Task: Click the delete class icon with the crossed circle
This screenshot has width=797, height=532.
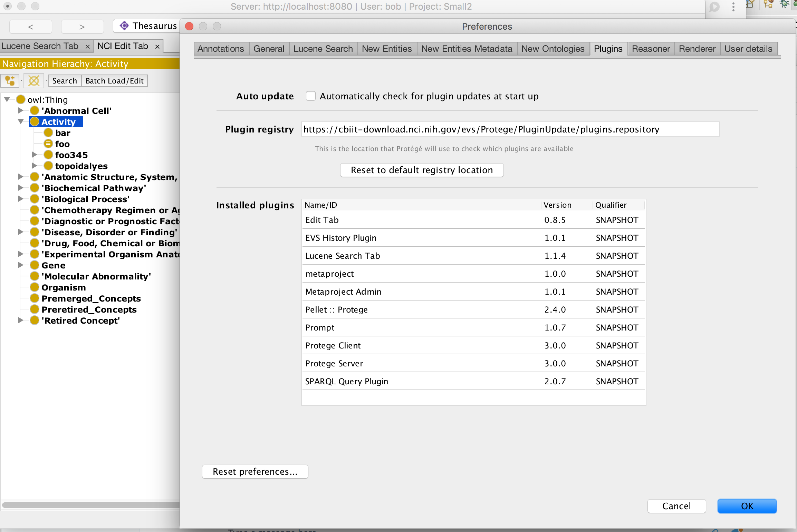Action: click(33, 81)
